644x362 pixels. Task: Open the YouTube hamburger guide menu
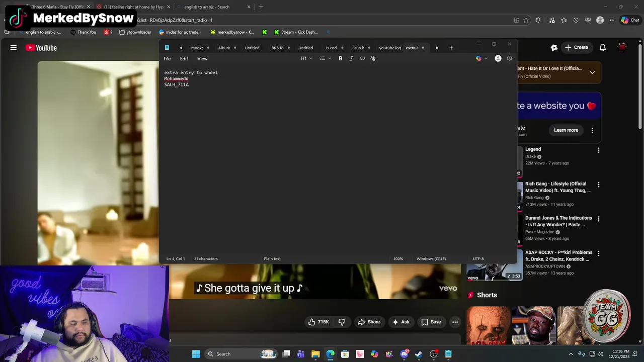point(14,48)
